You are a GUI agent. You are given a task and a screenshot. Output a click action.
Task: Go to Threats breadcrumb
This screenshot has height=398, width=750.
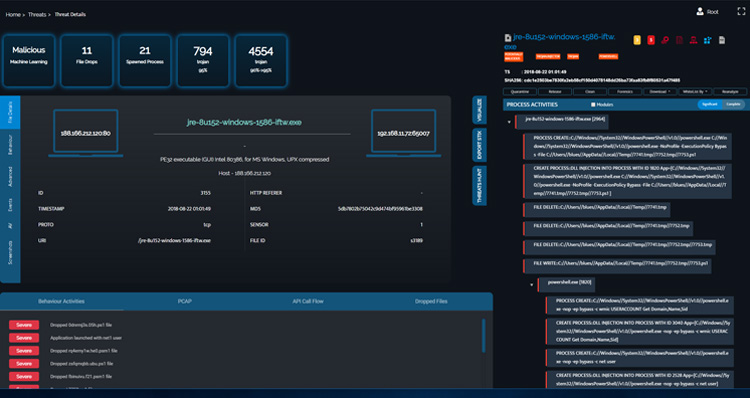pyautogui.click(x=37, y=14)
